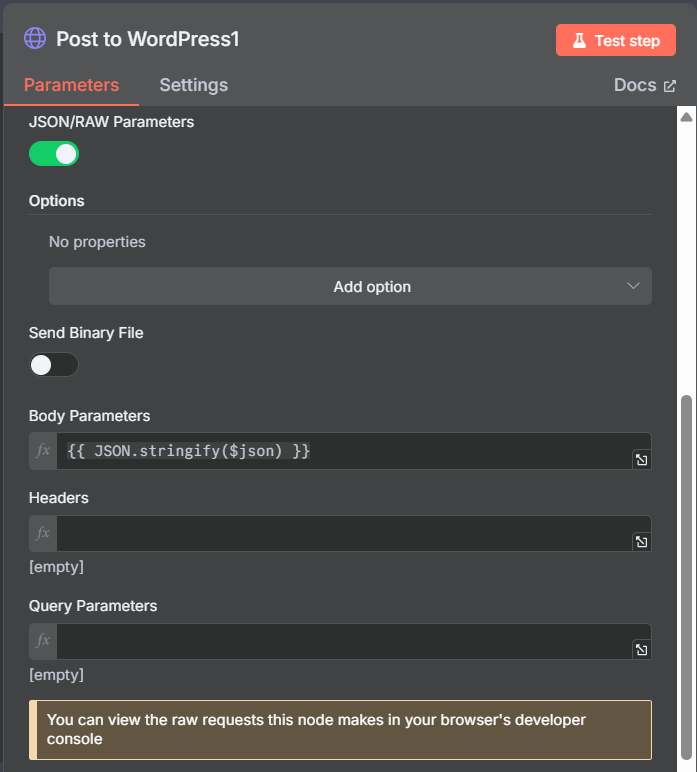The image size is (697, 772).
Task: Click the vertical scrollbar thumb
Action: [686, 577]
